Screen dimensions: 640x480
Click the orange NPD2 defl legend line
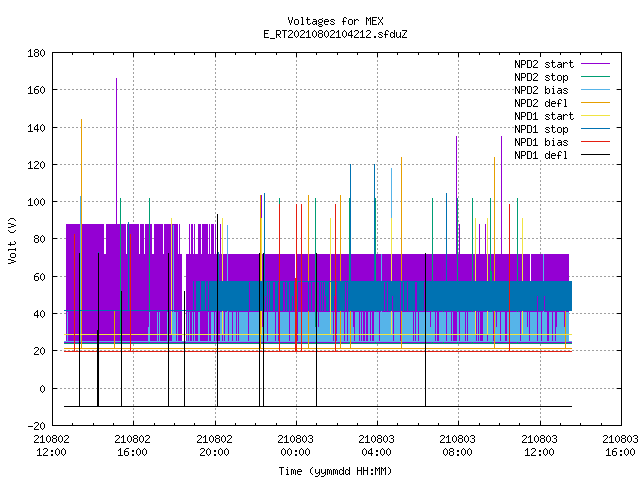(x=595, y=102)
